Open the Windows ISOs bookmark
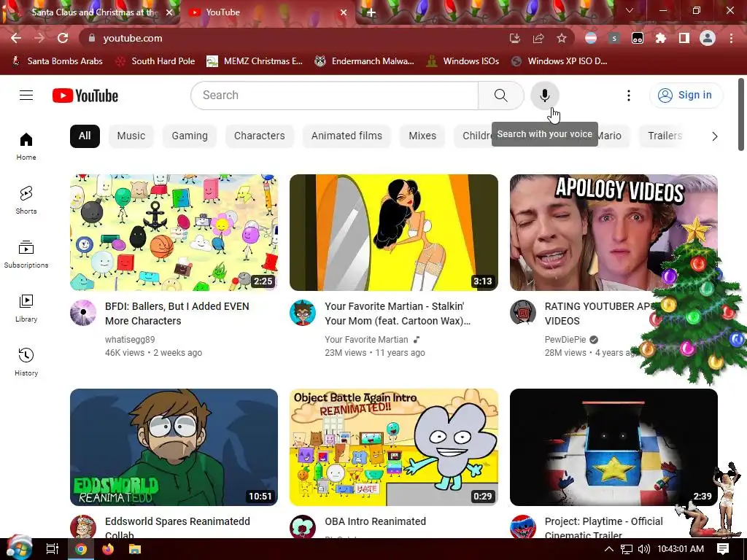 coord(462,61)
